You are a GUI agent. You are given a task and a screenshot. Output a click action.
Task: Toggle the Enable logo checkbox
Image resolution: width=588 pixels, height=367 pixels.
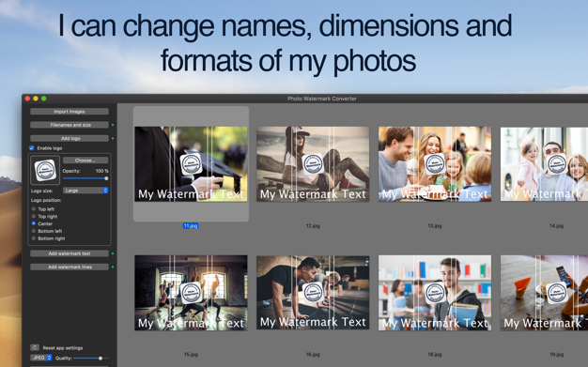pos(32,148)
